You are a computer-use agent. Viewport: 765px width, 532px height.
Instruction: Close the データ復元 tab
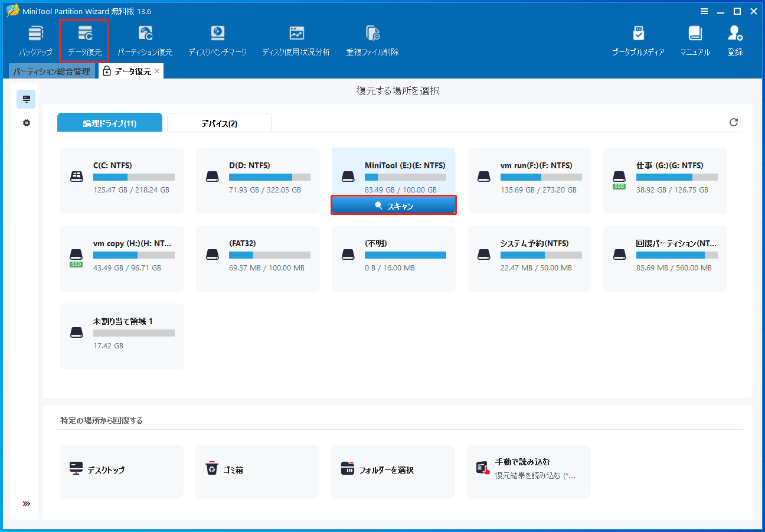157,71
